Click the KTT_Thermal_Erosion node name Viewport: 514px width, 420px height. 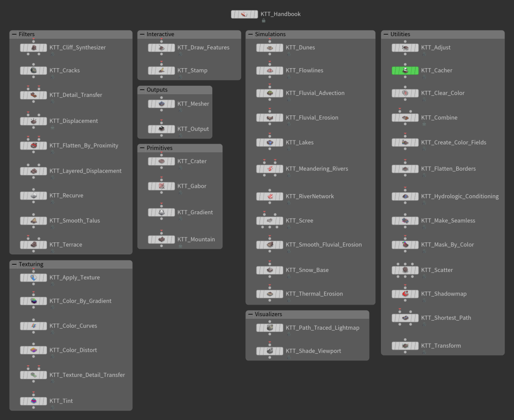click(314, 294)
